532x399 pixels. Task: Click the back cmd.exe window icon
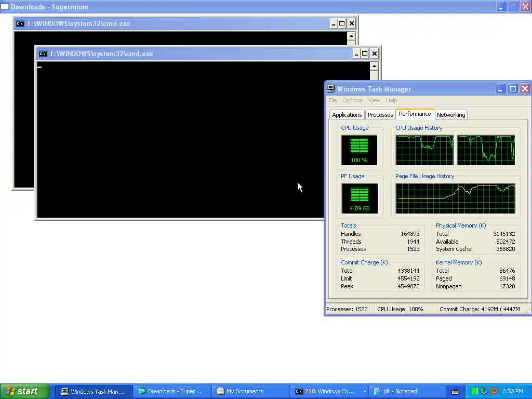point(20,23)
